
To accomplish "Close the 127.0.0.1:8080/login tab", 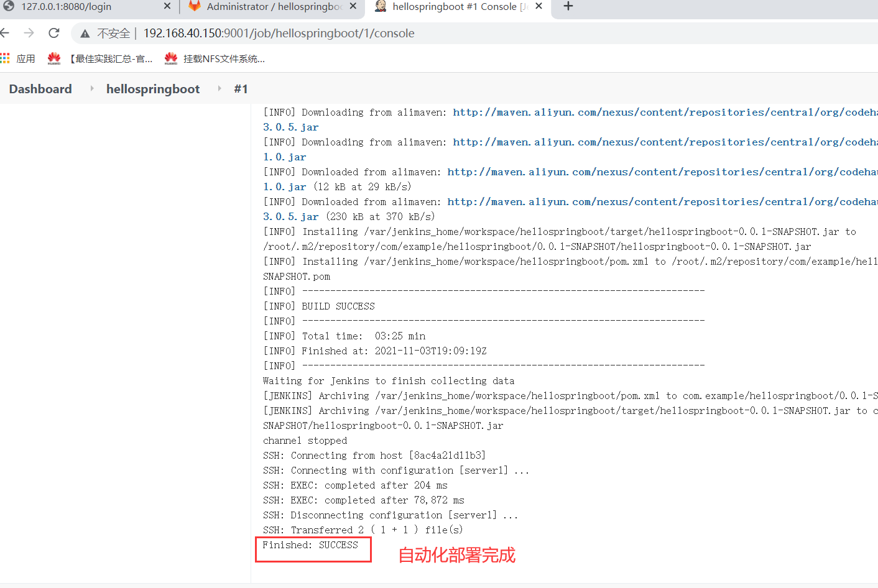I will pos(167,6).
